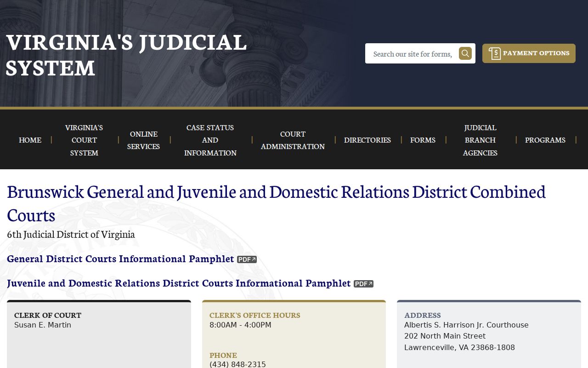Open the Programs menu
The image size is (588, 368).
(x=545, y=140)
